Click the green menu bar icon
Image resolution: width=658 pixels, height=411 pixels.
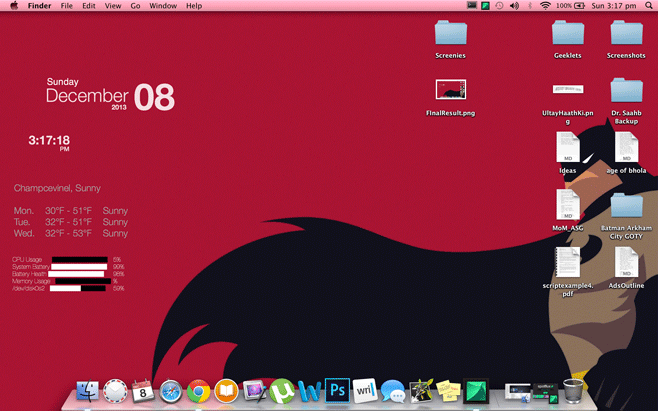[x=486, y=6]
